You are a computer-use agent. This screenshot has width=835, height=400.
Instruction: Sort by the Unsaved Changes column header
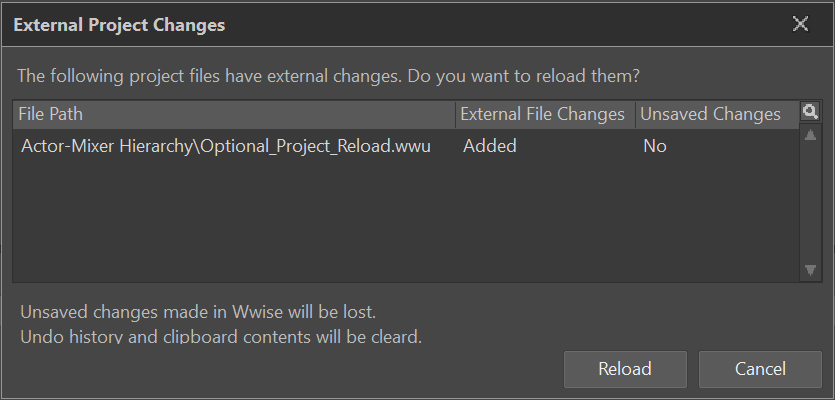pyautogui.click(x=717, y=115)
